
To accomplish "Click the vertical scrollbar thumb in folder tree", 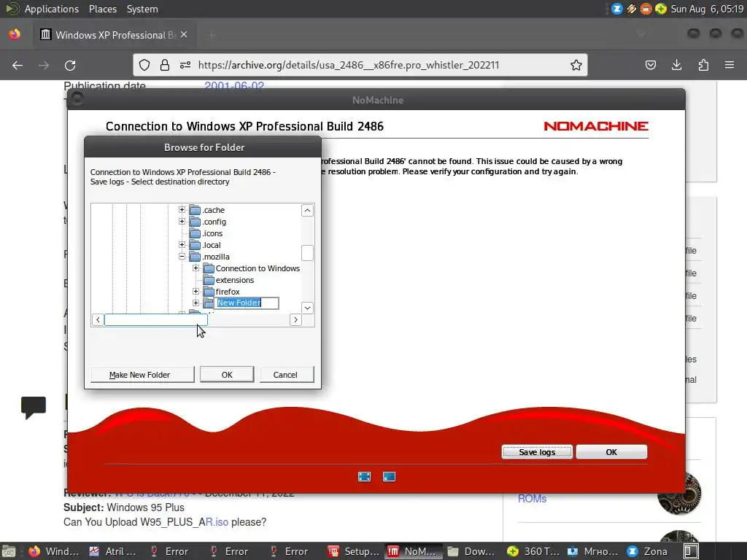I will (307, 253).
